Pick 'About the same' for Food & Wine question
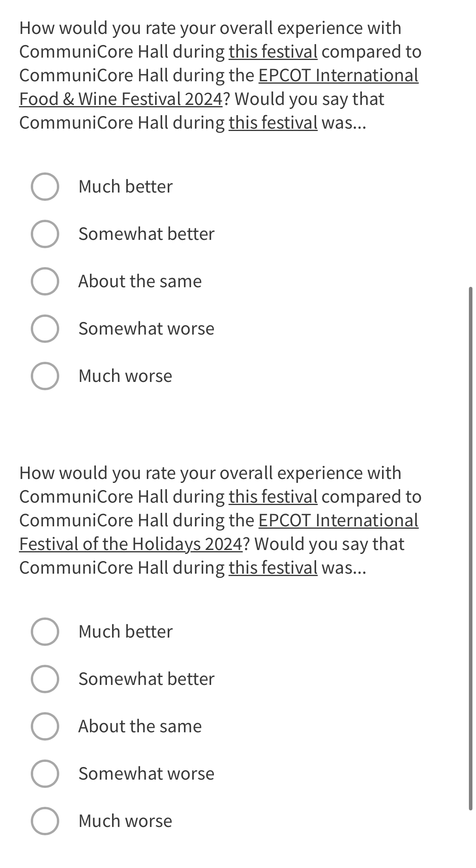 click(45, 281)
